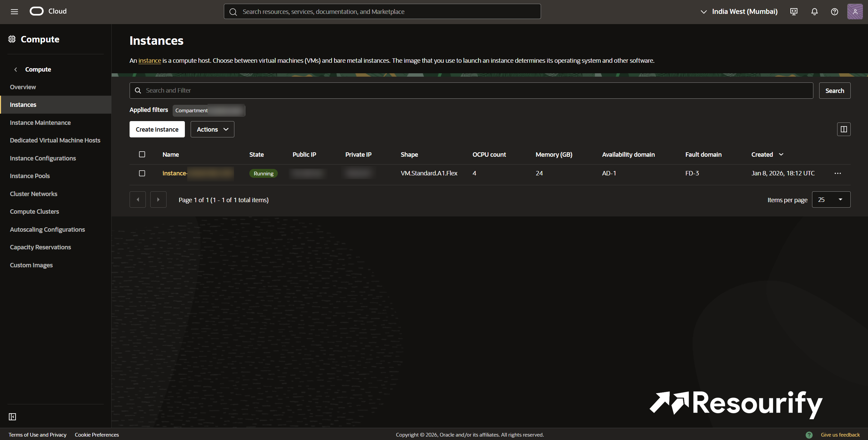Viewport: 868px width, 440px height.
Task: Open the Items per page dropdown
Action: [x=831, y=199]
